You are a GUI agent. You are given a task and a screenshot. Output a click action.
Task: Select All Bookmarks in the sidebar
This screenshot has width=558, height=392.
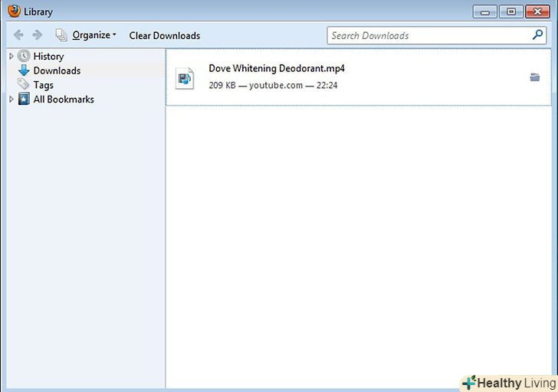pyautogui.click(x=64, y=100)
